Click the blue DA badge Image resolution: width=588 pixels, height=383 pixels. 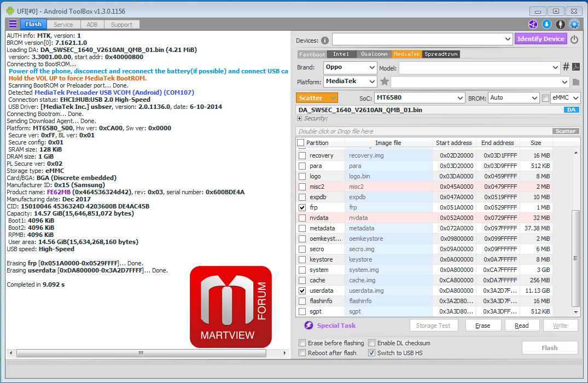(x=571, y=110)
